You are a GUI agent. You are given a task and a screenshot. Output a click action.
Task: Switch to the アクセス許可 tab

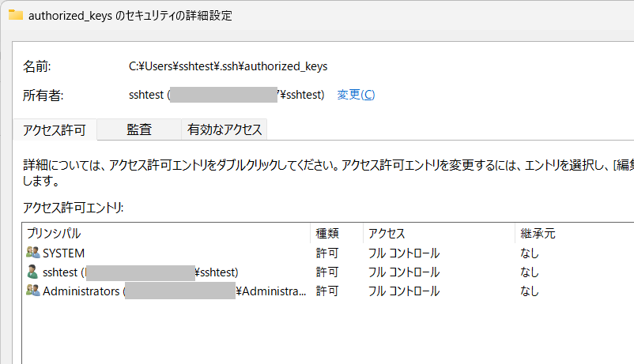pyautogui.click(x=55, y=130)
